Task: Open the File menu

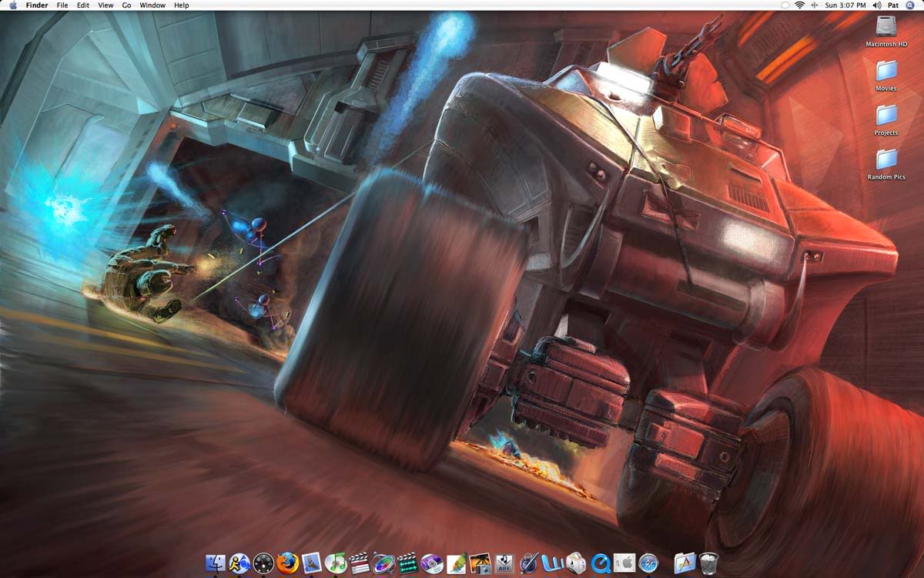Action: coord(62,5)
